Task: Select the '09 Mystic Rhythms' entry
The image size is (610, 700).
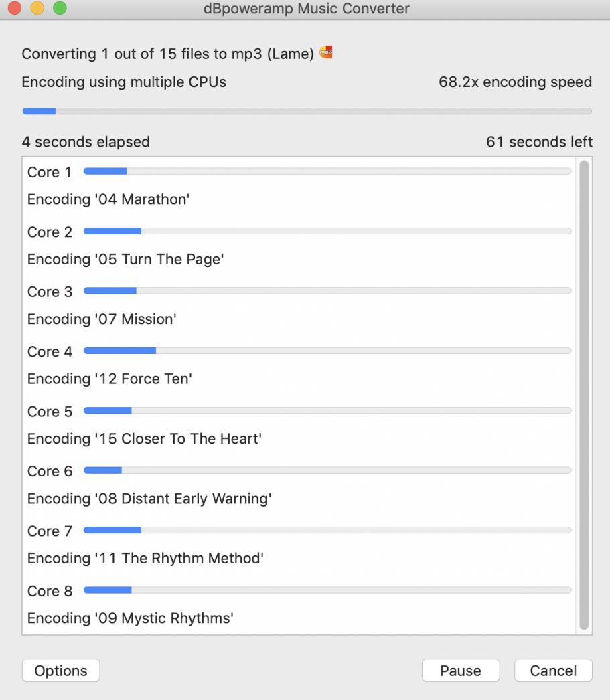Action: (x=131, y=618)
